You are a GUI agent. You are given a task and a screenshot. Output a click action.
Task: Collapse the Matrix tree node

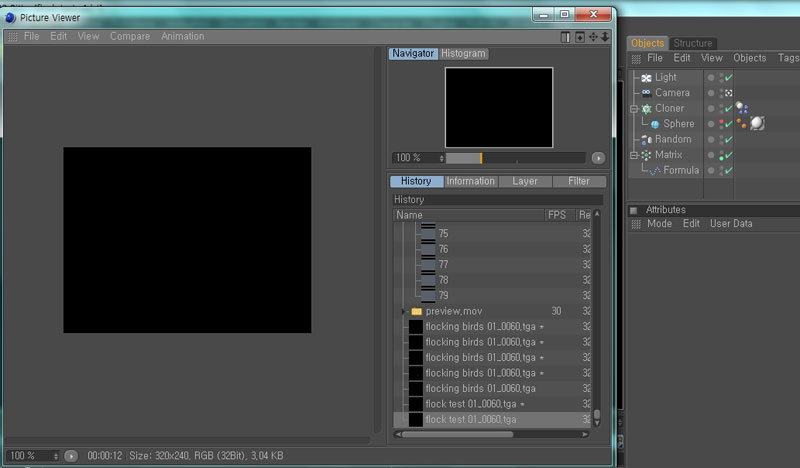(x=634, y=155)
